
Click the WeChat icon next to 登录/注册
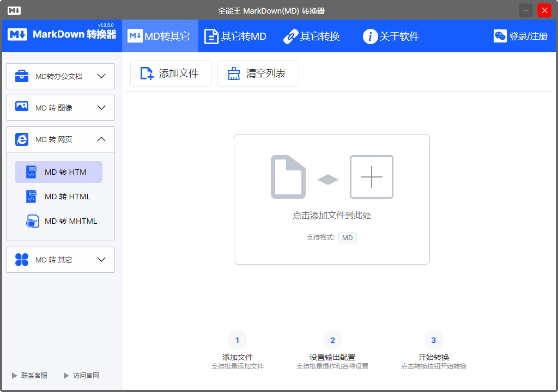(x=500, y=36)
